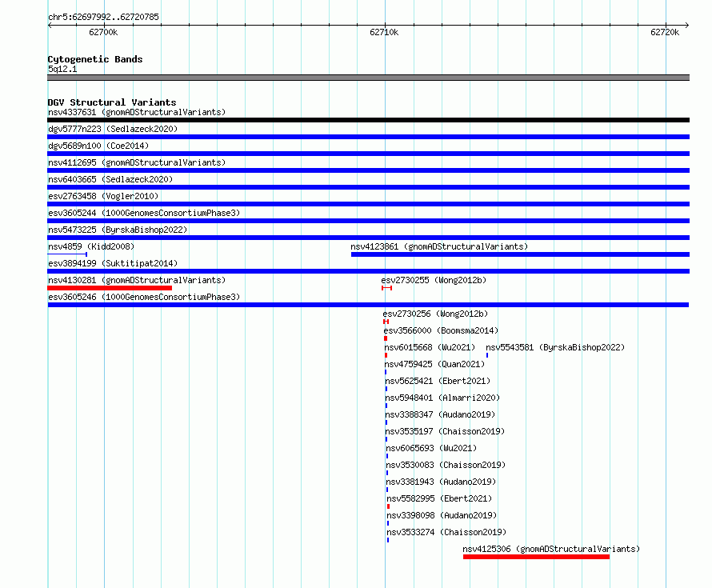This screenshot has width=712, height=588.
Task: Select the black nsv4337631 variant bar
Action: pos(368,120)
